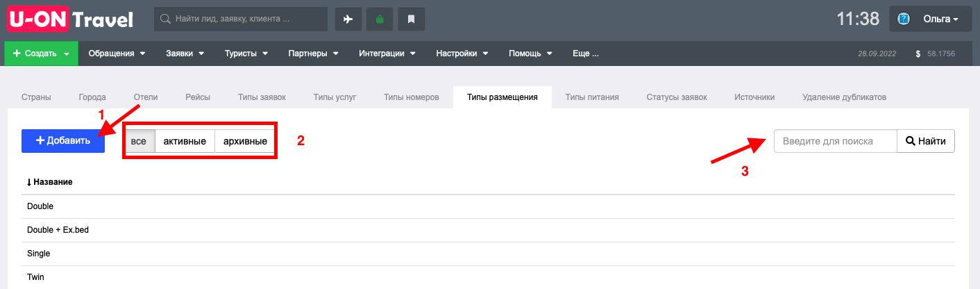Expand the Туристы menu
The image size is (980, 289).
pos(246,53)
